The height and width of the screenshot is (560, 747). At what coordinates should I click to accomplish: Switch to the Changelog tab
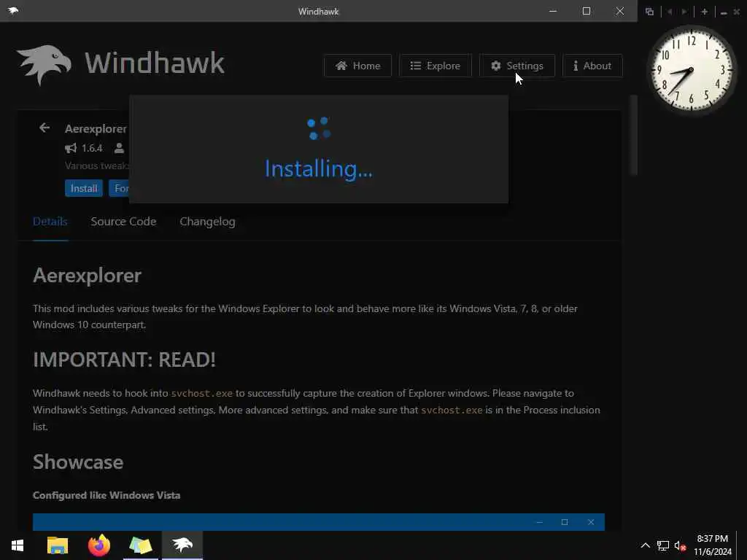point(207,222)
